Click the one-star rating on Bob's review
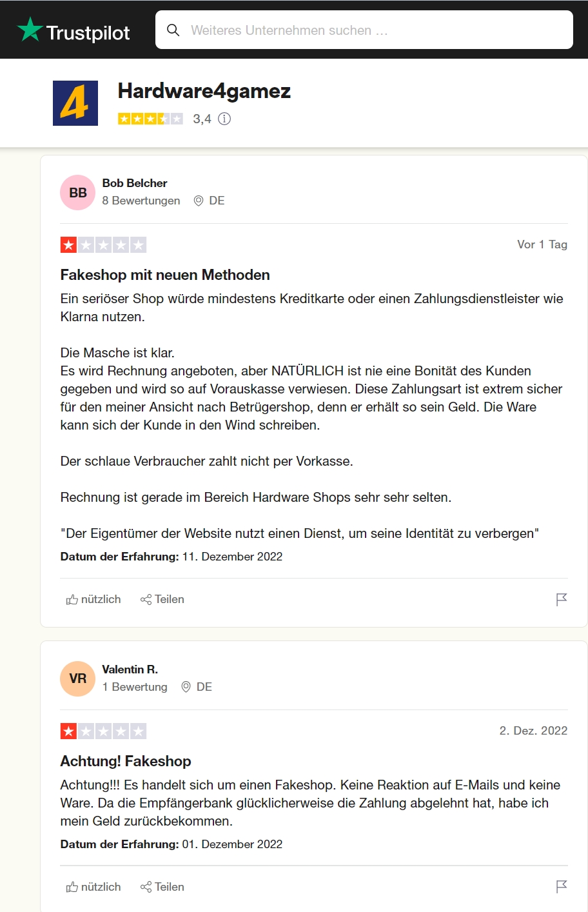This screenshot has height=912, width=588. coord(103,245)
